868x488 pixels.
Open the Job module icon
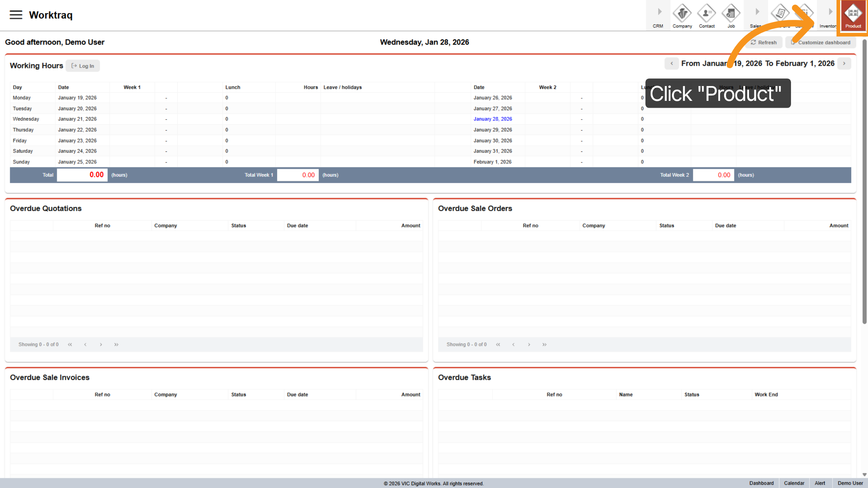pyautogui.click(x=731, y=14)
